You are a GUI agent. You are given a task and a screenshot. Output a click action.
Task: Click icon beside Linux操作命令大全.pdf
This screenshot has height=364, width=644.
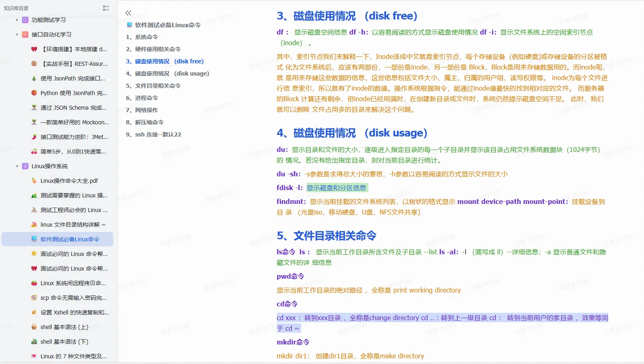34,181
